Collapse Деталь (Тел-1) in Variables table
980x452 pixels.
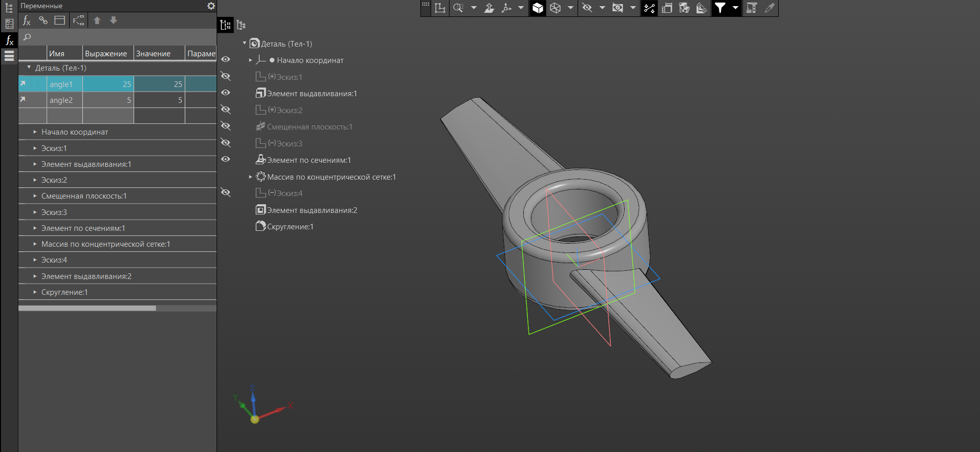coord(29,68)
